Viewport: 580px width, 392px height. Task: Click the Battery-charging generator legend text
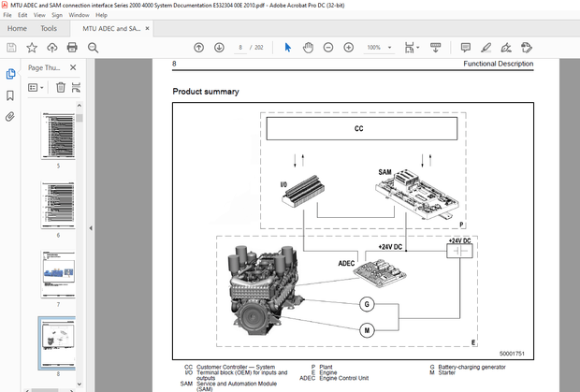point(471,367)
